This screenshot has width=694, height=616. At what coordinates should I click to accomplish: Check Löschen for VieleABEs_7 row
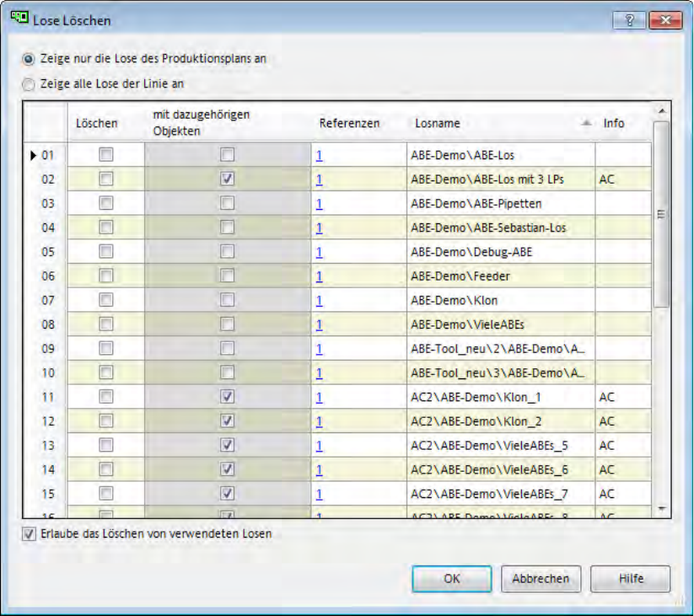(105, 494)
